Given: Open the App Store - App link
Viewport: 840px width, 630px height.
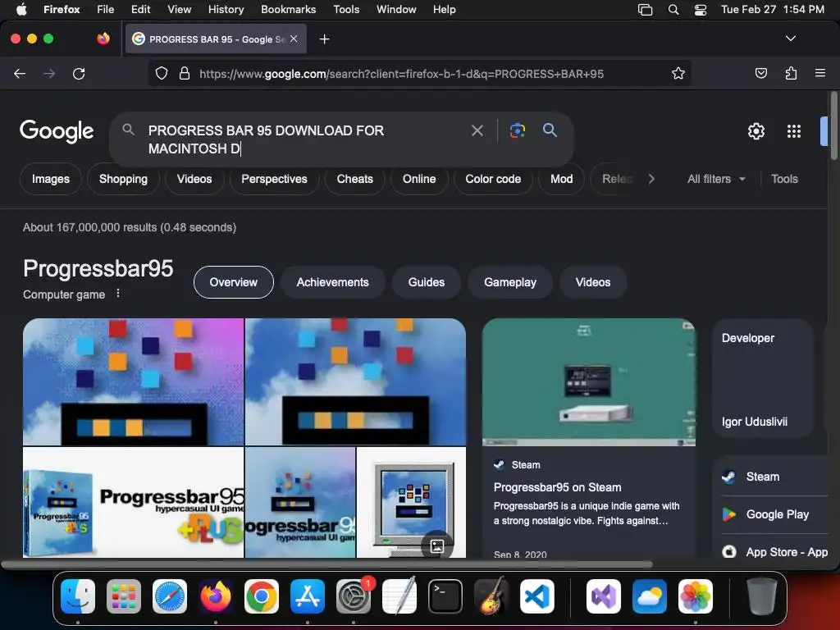Looking at the screenshot, I should (x=774, y=552).
